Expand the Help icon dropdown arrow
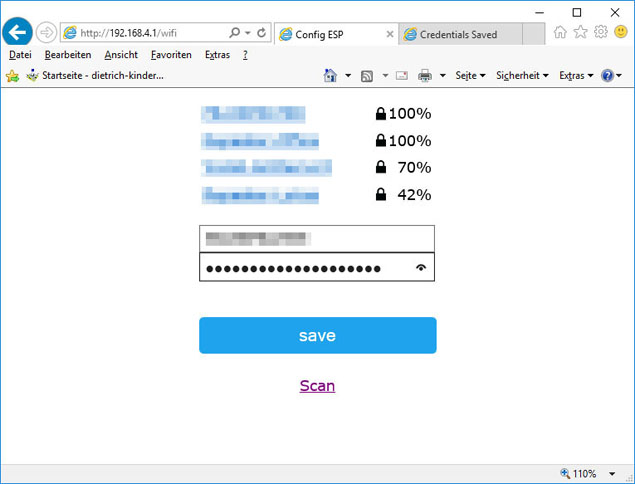 [x=619, y=76]
